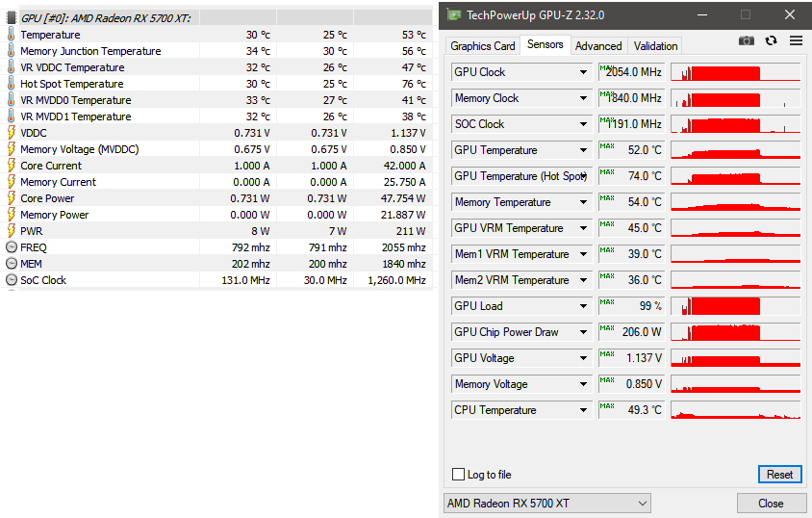The height and width of the screenshot is (518, 812).
Task: Click the Close button at the bottom
Action: 771,504
